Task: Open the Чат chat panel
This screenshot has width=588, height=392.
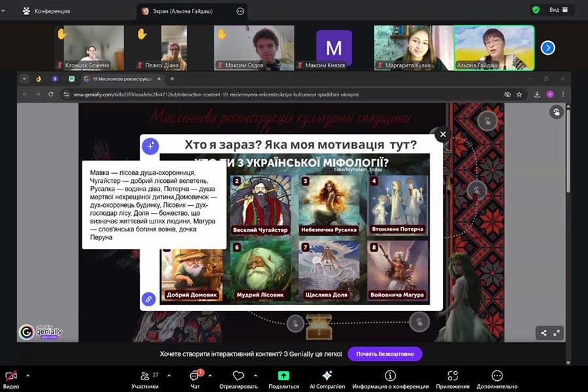Action: [x=195, y=377]
